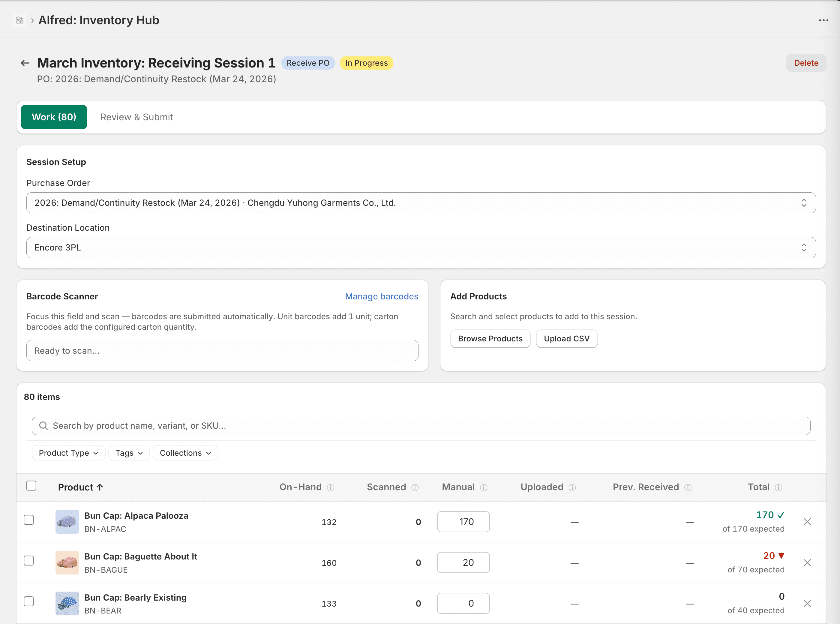Click info icon beside Scanned column
The height and width of the screenshot is (624, 840).
point(415,487)
